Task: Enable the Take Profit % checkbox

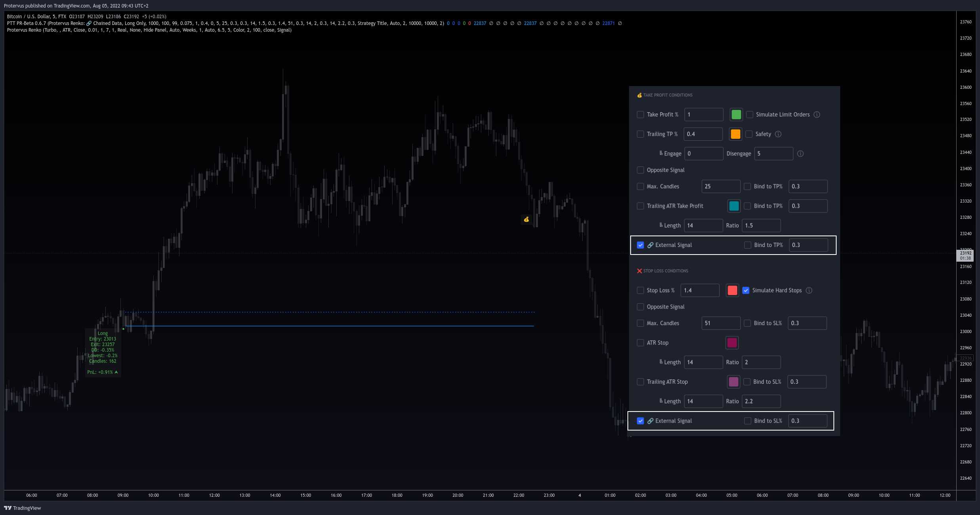Action: [x=640, y=115]
